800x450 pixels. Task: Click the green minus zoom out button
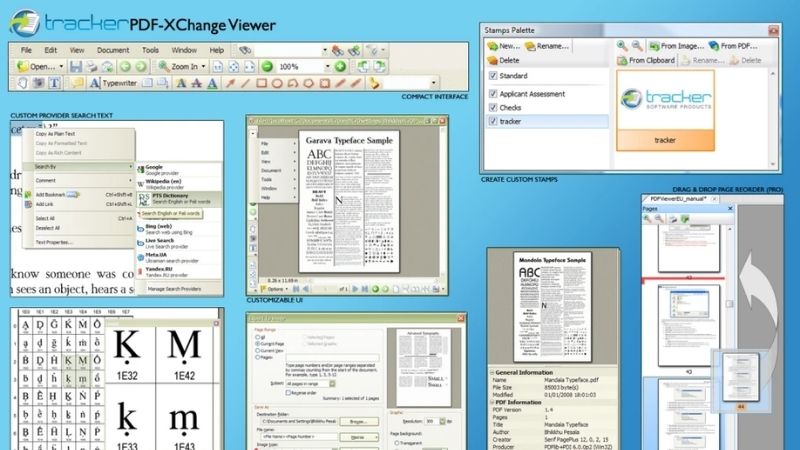(267, 66)
